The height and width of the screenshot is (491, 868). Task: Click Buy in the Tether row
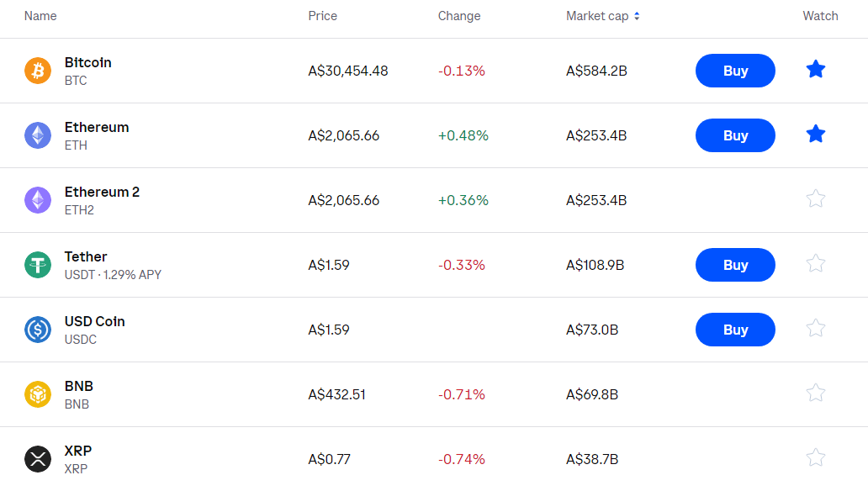tap(735, 265)
